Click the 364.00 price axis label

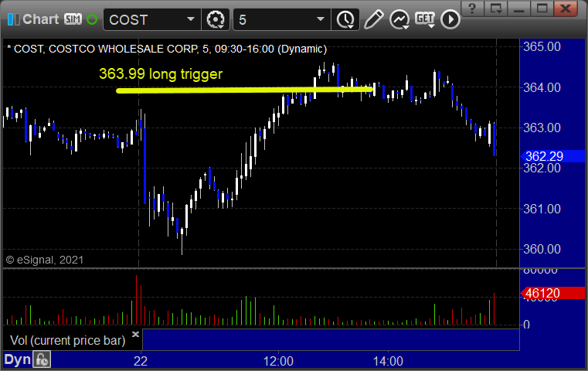(x=542, y=87)
